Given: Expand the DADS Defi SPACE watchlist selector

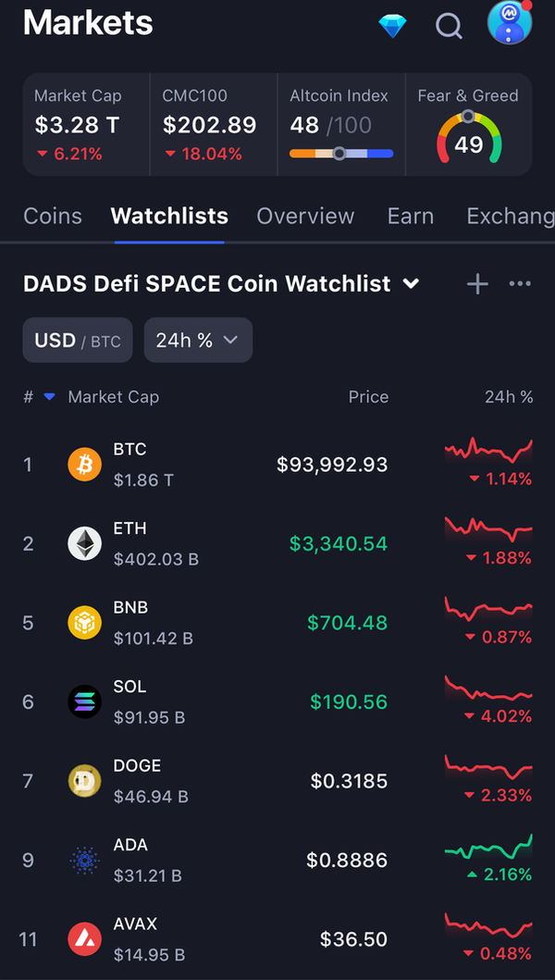Looking at the screenshot, I should [x=412, y=284].
